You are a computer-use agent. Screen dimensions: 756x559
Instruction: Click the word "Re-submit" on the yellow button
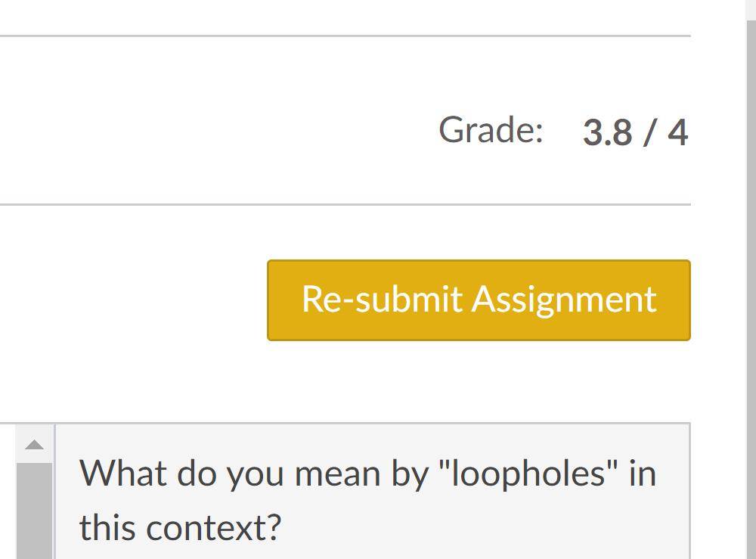tap(383, 299)
